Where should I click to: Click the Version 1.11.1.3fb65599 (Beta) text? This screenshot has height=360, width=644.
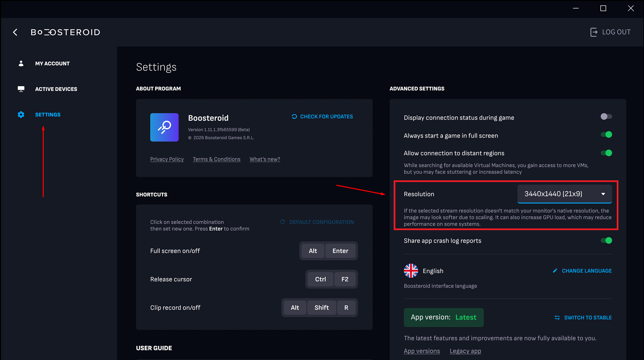click(219, 130)
